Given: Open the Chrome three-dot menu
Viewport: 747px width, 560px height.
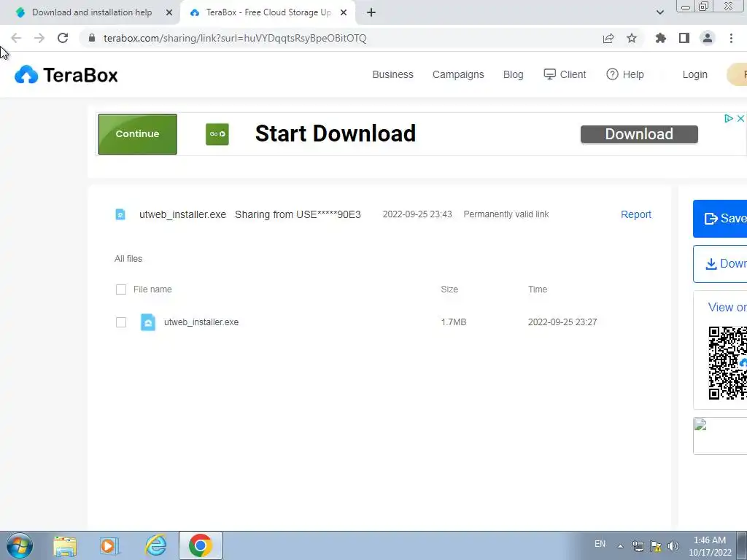Looking at the screenshot, I should (731, 38).
